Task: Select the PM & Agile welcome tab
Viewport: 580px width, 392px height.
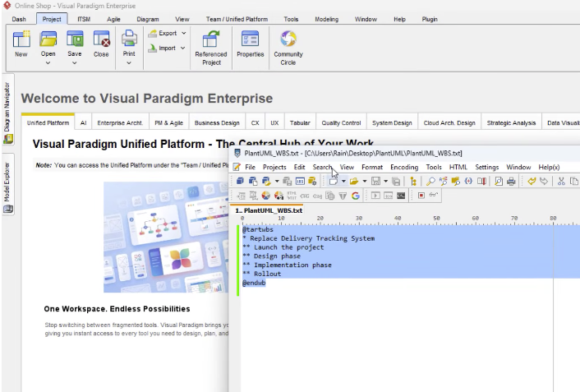Action: (168, 123)
